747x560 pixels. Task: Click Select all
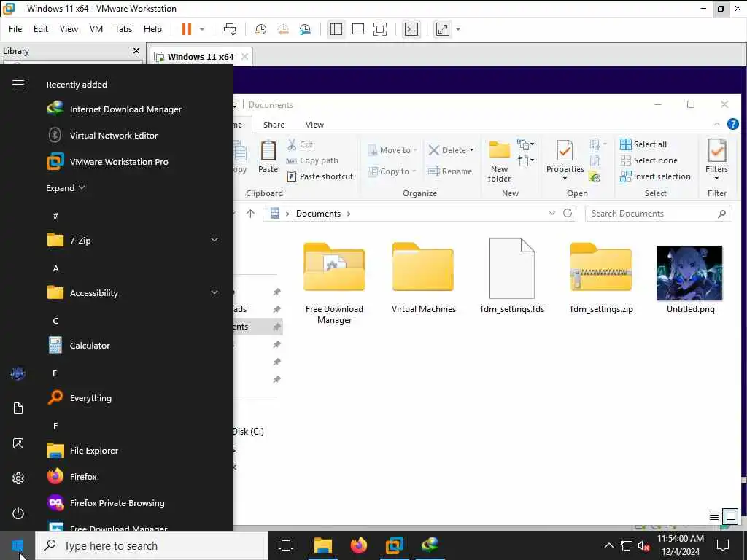pyautogui.click(x=643, y=144)
